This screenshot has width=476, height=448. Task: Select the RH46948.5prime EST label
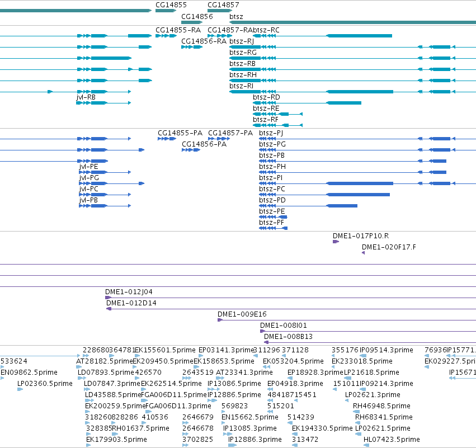[381, 406]
